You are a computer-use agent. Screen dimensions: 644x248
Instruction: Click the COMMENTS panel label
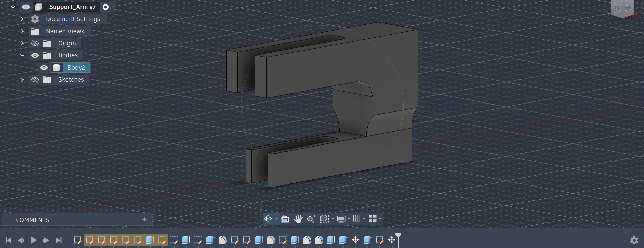[33, 220]
